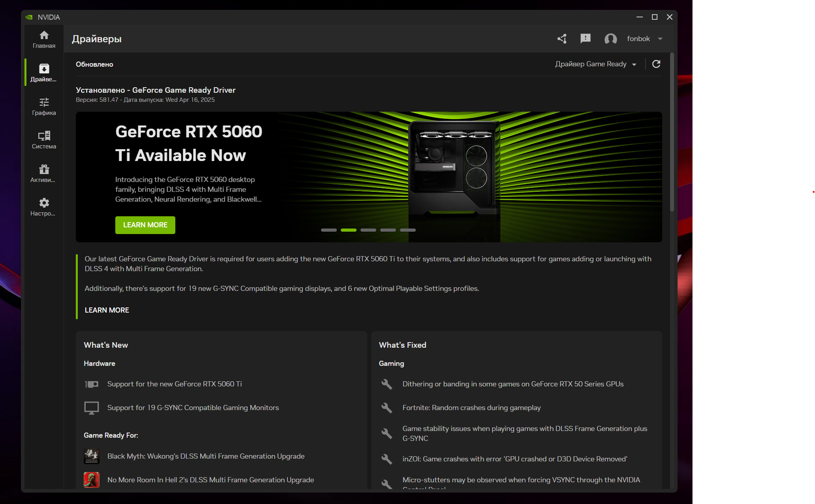The width and height of the screenshot is (815, 504).
Task: Click the green LEARN MORE banner button
Action: coord(145,225)
